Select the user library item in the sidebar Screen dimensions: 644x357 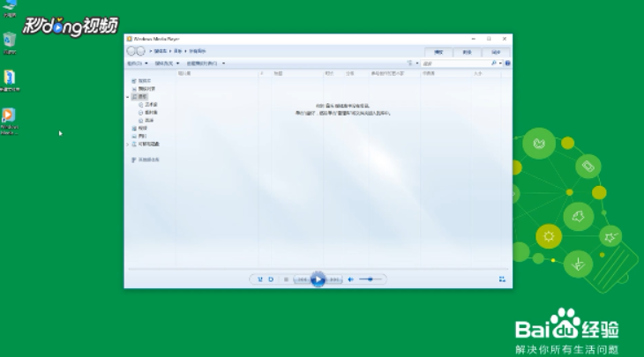[141, 81]
